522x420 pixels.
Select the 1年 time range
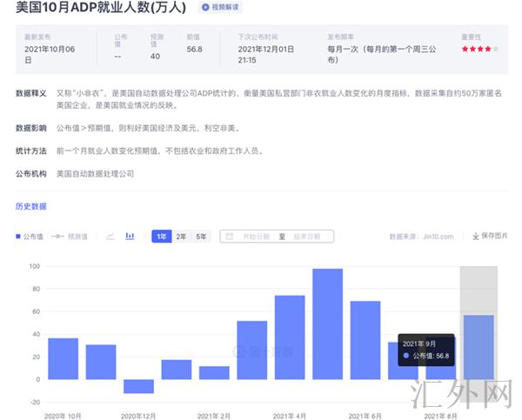161,237
